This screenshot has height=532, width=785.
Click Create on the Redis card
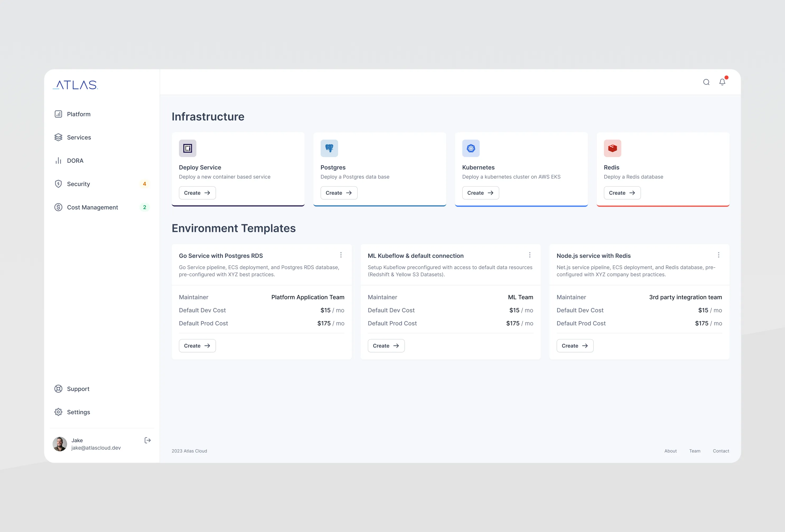point(622,193)
